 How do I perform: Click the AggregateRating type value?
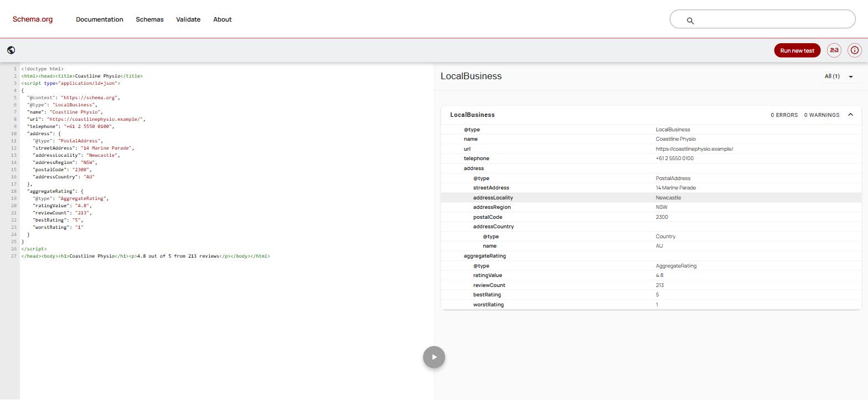pyautogui.click(x=676, y=266)
